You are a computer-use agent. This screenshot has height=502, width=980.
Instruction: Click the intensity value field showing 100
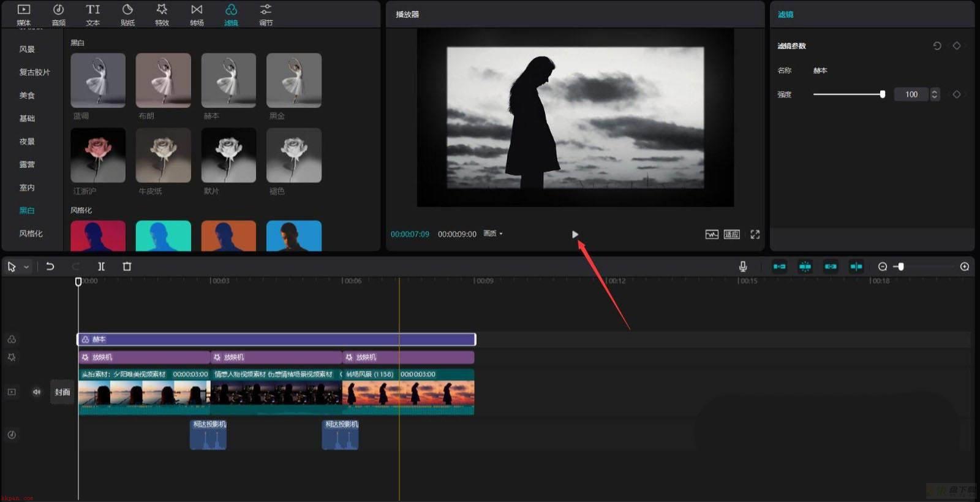(x=911, y=94)
